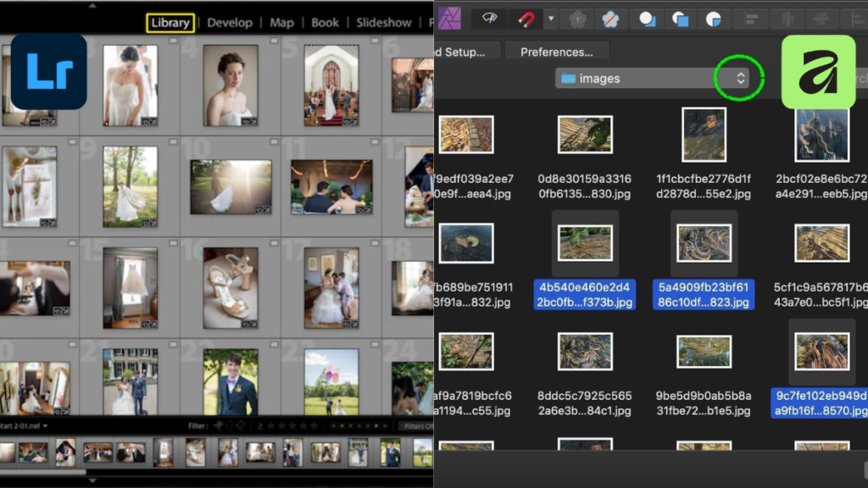
Task: Click the Affinity Photo app logo icon
Action: coord(449,19)
